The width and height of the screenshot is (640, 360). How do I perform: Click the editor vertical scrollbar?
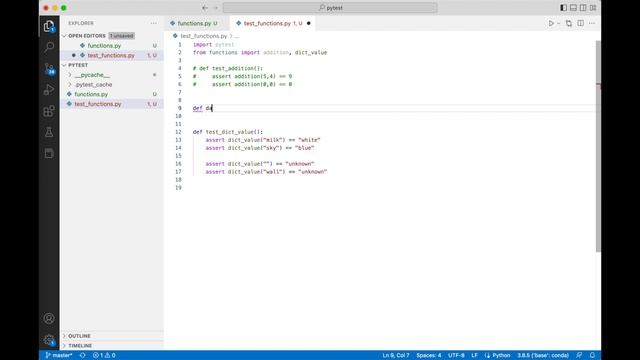(598, 146)
